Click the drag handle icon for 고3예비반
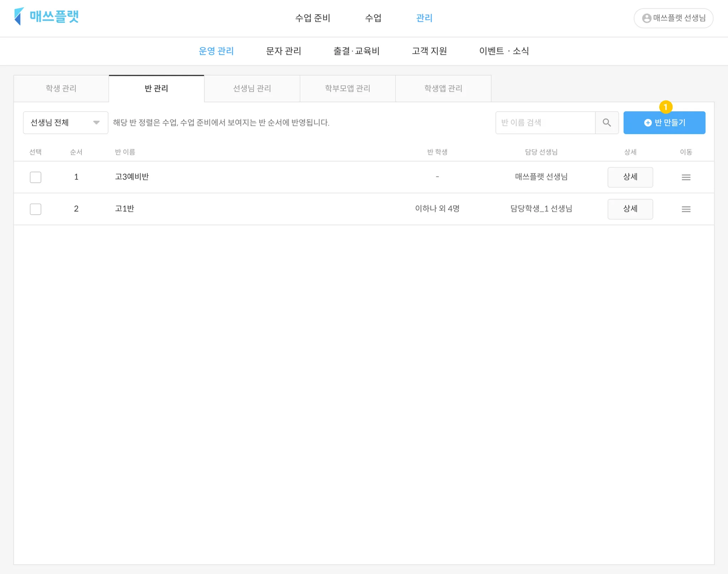This screenshot has height=574, width=728. [686, 177]
